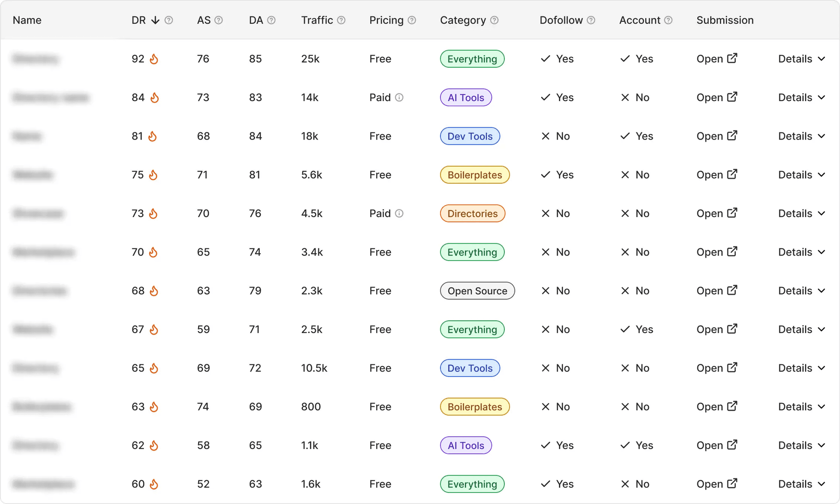Sort by the Traffic column header

tap(317, 20)
